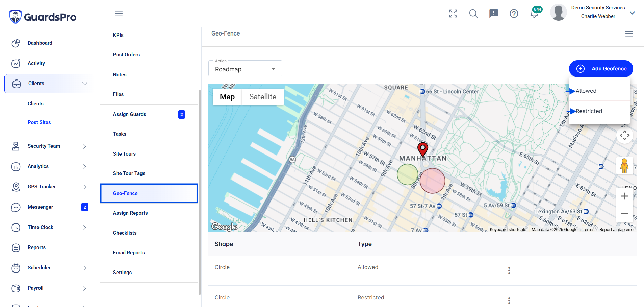Click the help question mark icon
Image resolution: width=644 pixels, height=307 pixels.
(x=514, y=14)
